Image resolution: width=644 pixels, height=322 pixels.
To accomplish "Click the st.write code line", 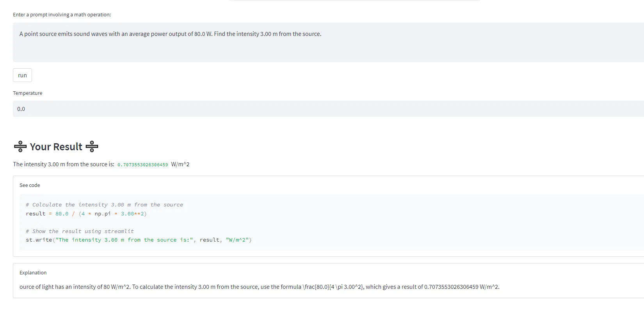I will (x=139, y=240).
